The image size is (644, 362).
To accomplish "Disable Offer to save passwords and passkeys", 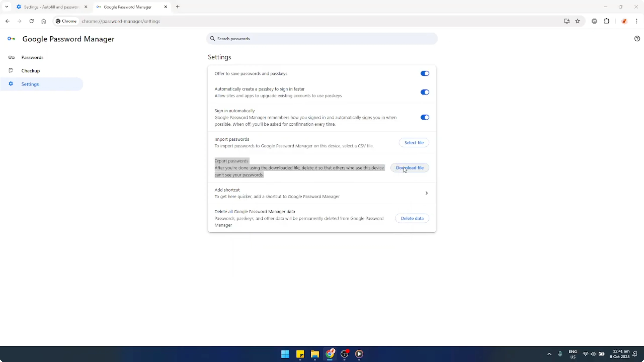I will coord(425,73).
